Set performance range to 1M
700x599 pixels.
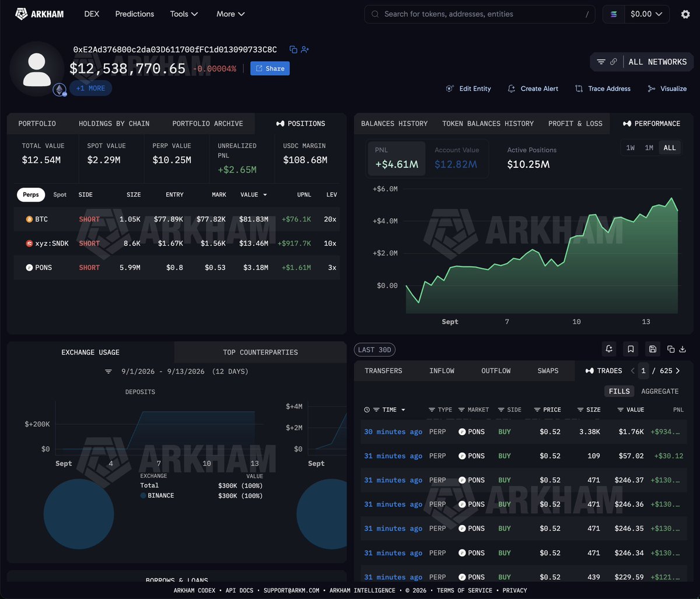click(x=649, y=148)
